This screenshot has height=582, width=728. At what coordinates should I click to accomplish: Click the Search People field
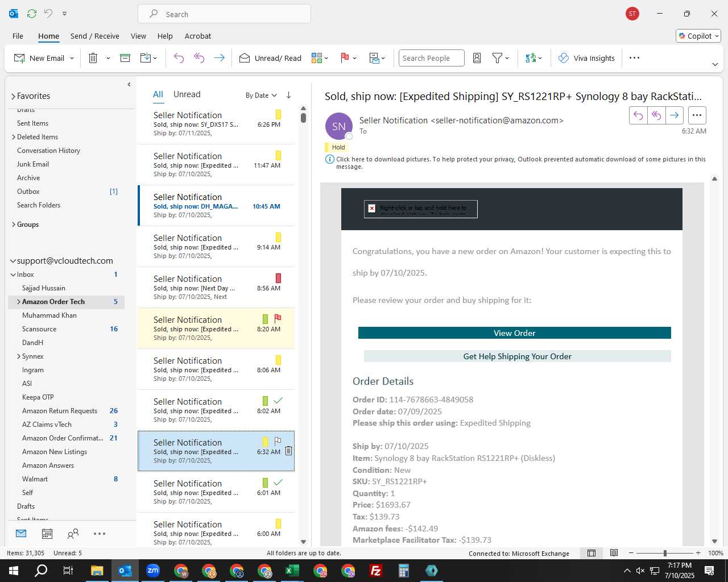tap(431, 58)
